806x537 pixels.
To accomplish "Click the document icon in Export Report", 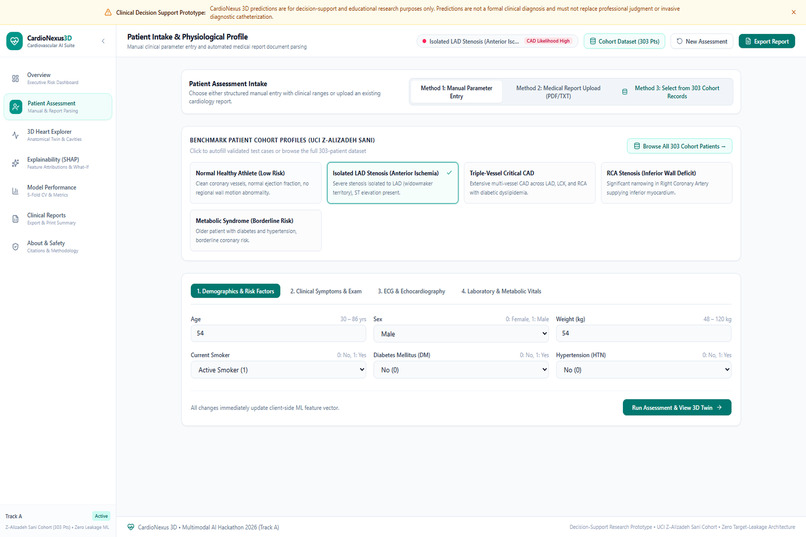I will (748, 41).
